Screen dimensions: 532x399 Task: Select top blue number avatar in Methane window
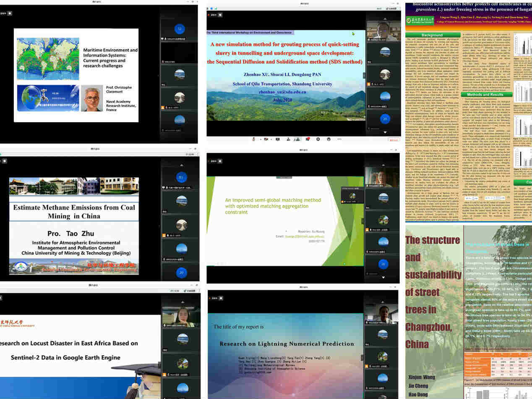pyautogui.click(x=181, y=177)
